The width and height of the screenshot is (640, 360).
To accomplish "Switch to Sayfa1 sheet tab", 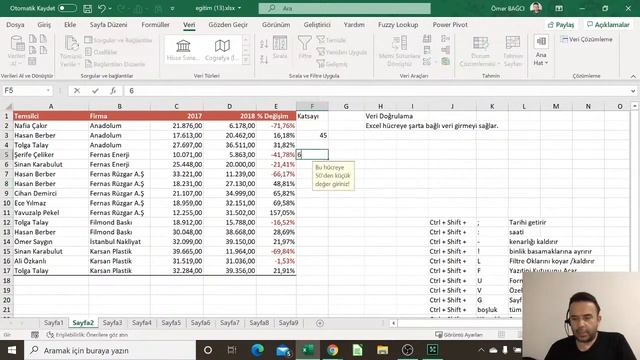I will [53, 323].
